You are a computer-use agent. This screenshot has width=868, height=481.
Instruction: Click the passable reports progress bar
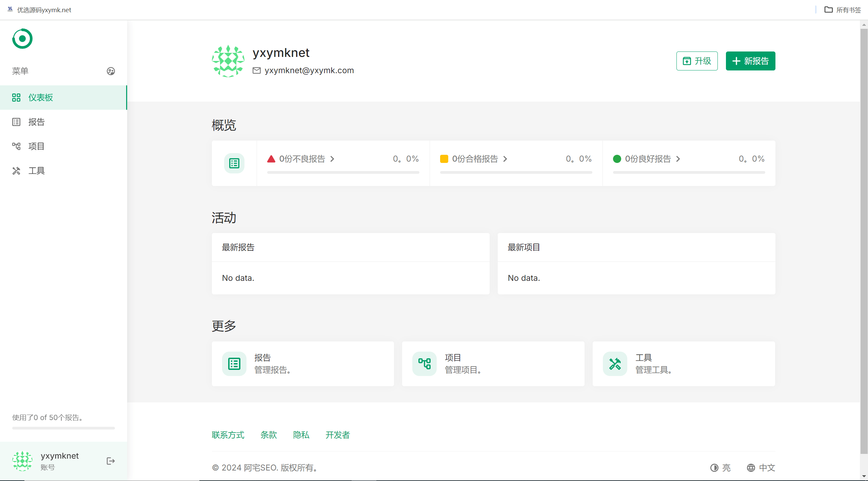click(x=516, y=172)
